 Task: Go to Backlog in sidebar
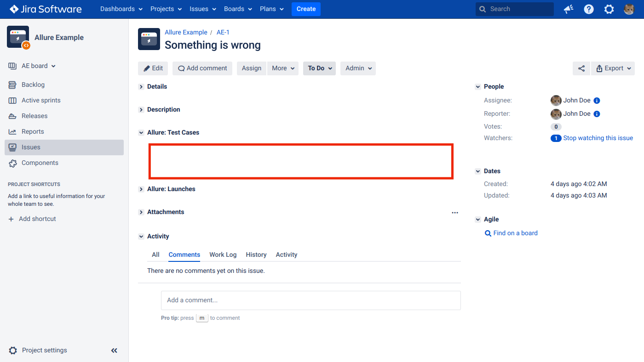pos(64,85)
